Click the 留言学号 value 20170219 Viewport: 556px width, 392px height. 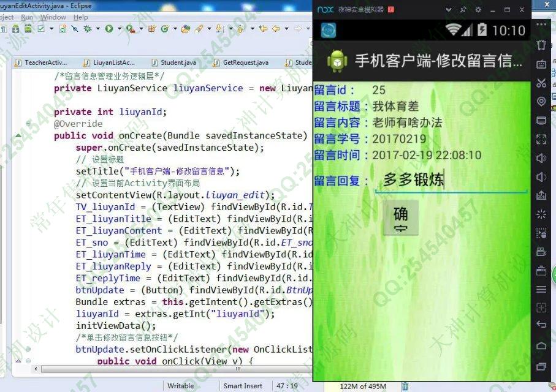399,138
